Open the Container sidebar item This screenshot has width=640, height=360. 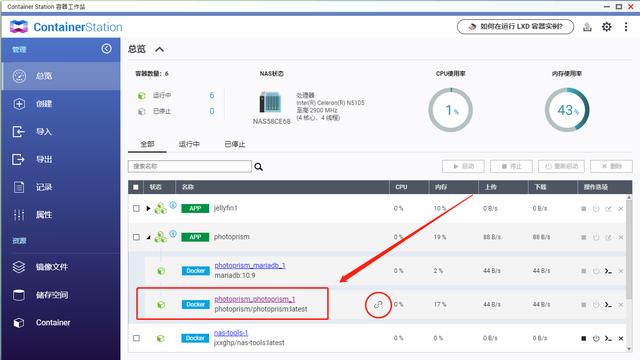(x=61, y=322)
